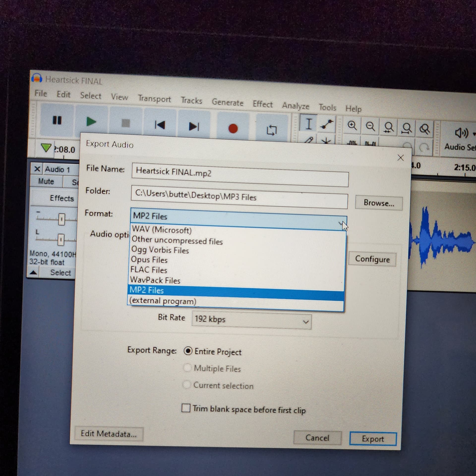This screenshot has height=476, width=476.
Task: Enable Trim blank space before first clip
Action: (186, 408)
